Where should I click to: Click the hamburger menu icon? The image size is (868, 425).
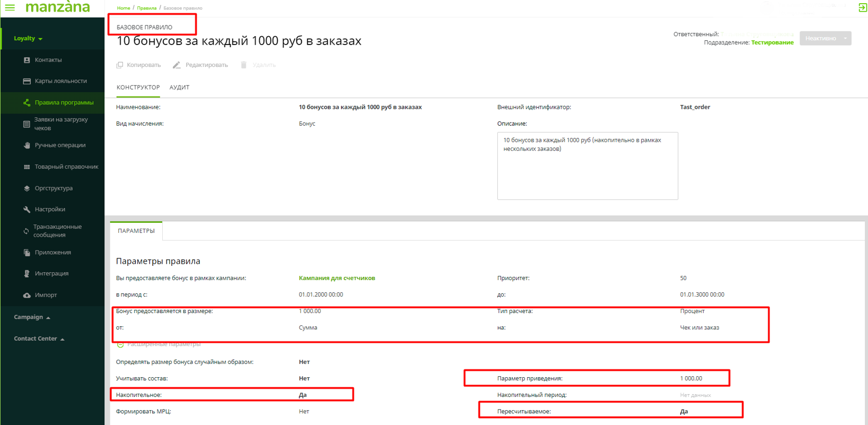tap(10, 7)
